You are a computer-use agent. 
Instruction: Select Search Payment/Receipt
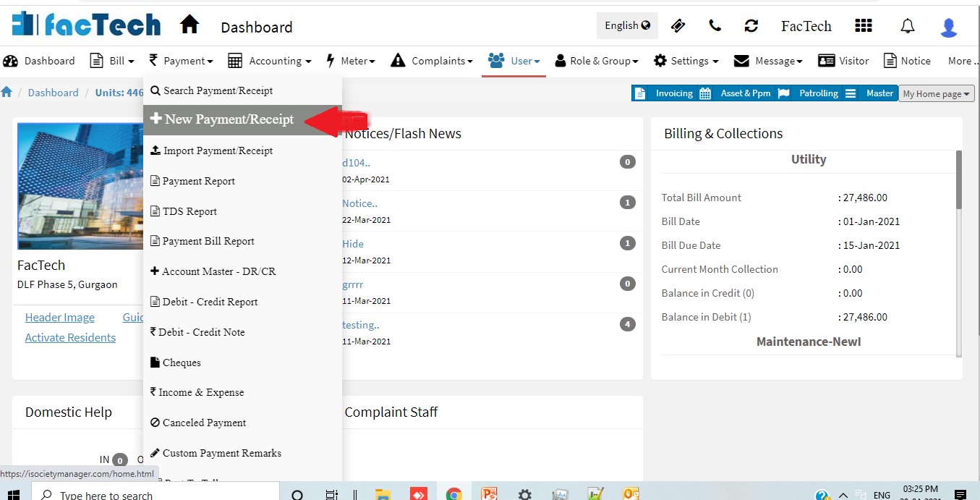242,90
